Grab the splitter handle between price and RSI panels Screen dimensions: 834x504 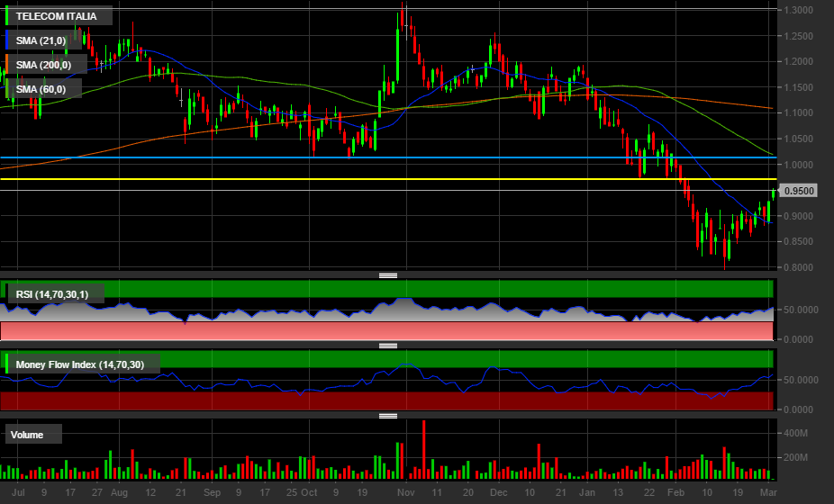pos(388,275)
